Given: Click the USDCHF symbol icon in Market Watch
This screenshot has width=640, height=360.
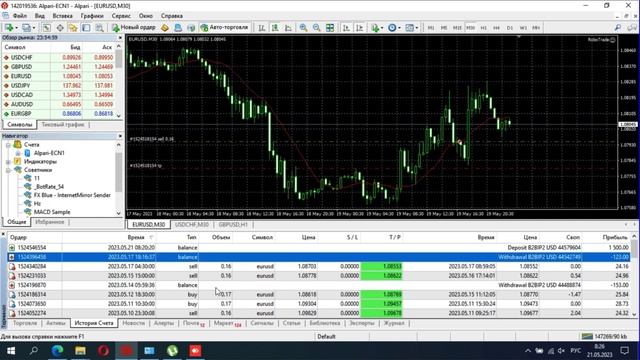Looking at the screenshot, I should [6, 58].
